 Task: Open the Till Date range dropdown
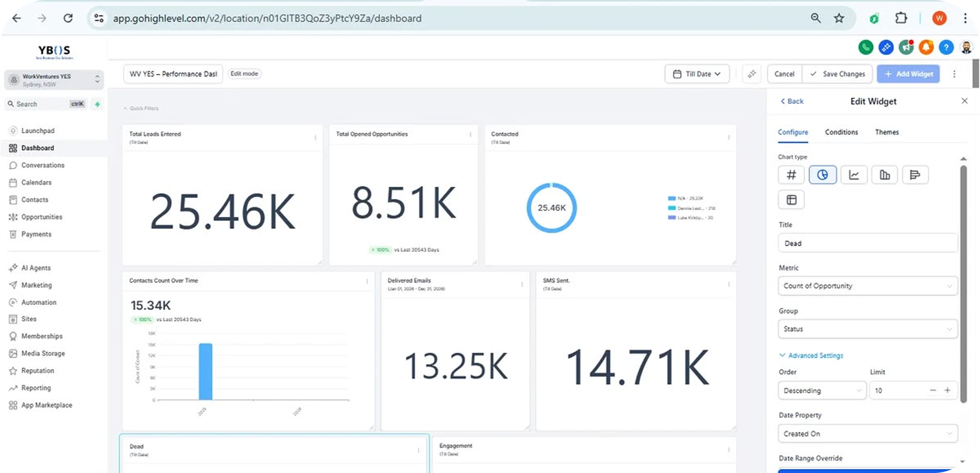[x=697, y=74]
